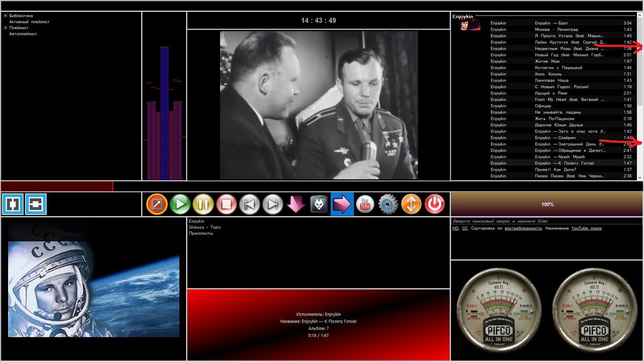
Task: Toggle the highlighted pink right arrow button
Action: [342, 204]
